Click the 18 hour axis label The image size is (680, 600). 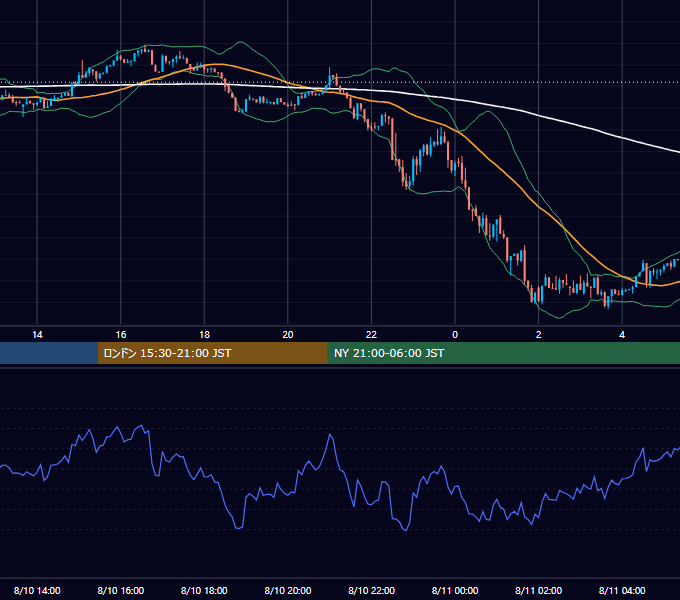(204, 335)
